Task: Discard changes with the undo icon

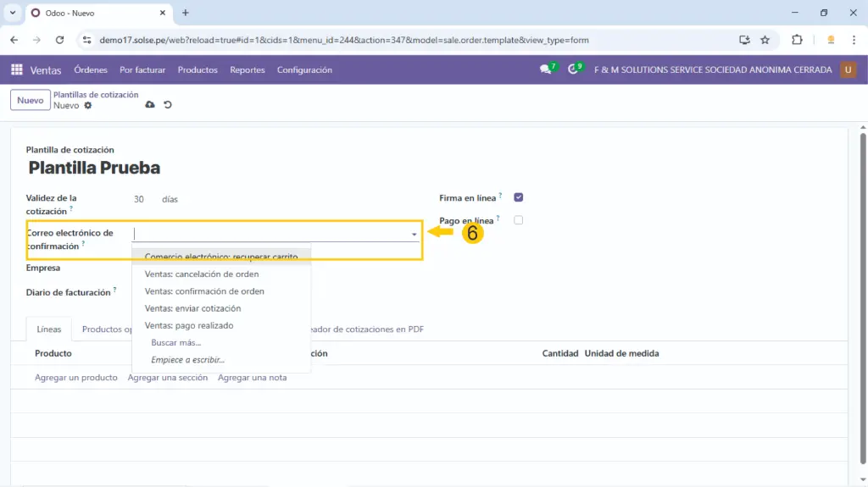Action: click(x=167, y=105)
